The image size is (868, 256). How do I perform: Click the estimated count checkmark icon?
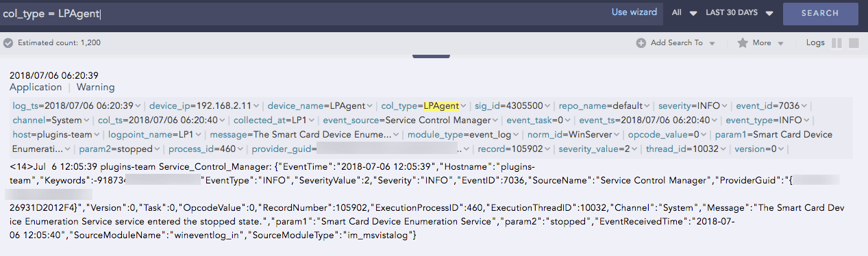[x=8, y=43]
